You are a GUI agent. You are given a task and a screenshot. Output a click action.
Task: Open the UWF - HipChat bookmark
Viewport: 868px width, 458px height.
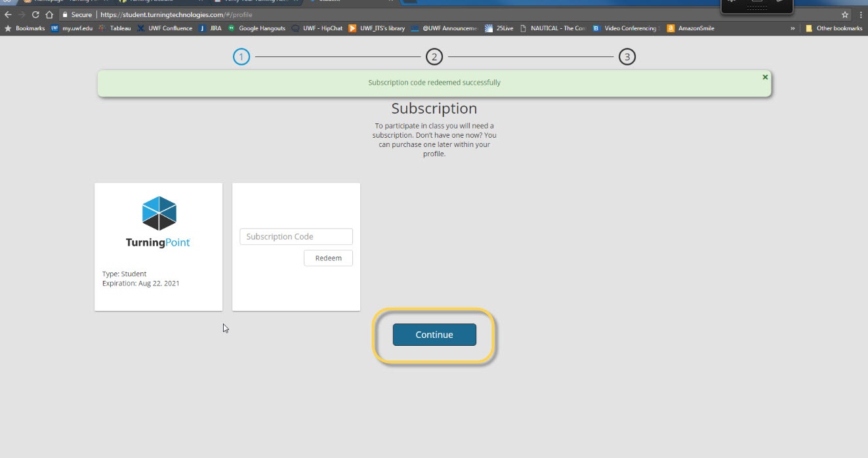tap(317, 28)
